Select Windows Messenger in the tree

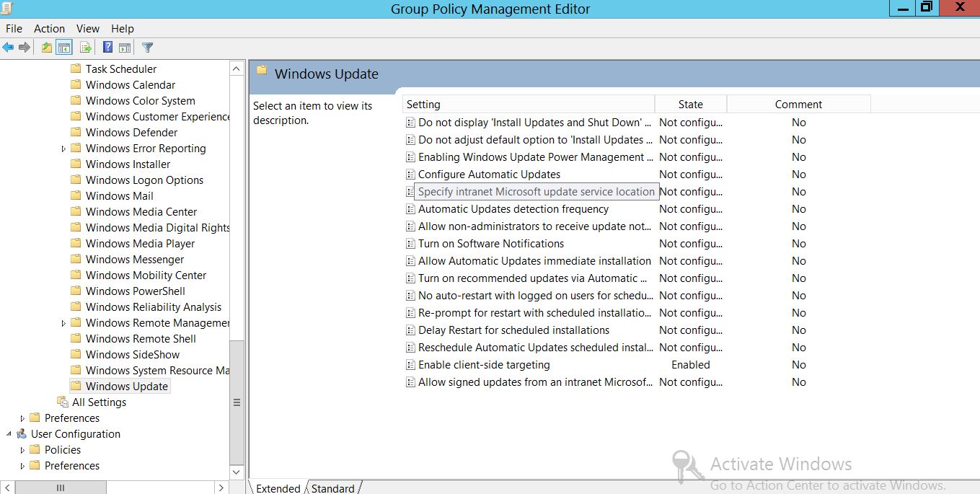135,259
